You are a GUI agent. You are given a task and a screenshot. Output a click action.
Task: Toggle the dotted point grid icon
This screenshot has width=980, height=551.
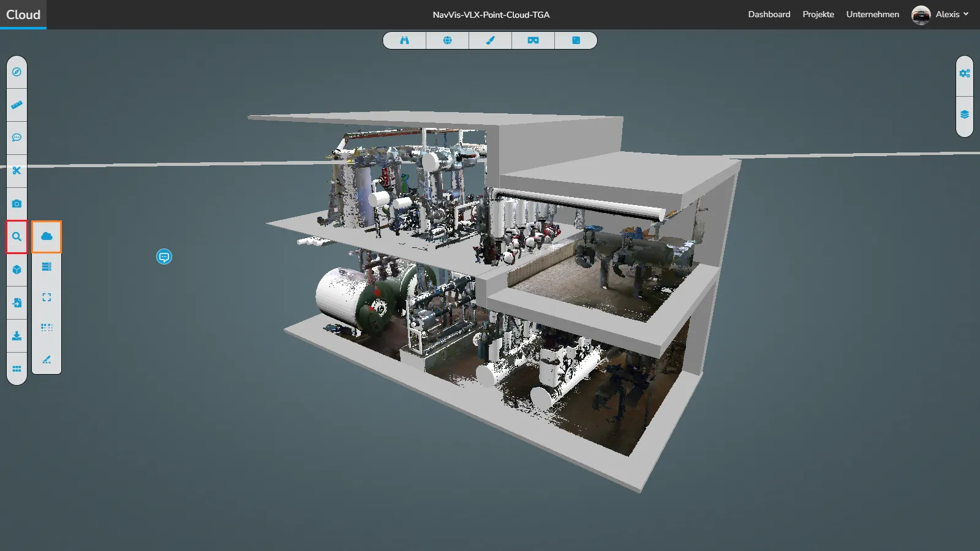47,328
